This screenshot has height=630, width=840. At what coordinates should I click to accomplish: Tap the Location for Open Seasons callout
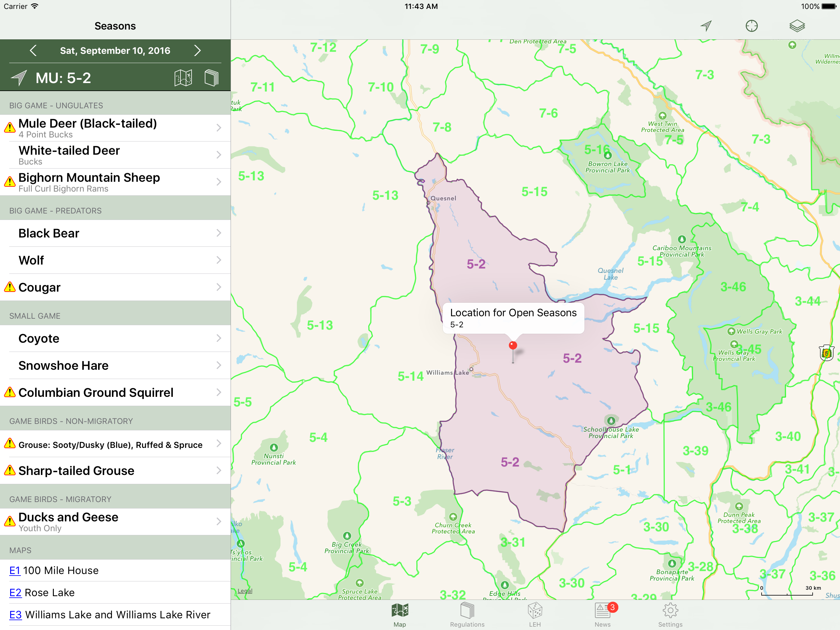click(513, 318)
